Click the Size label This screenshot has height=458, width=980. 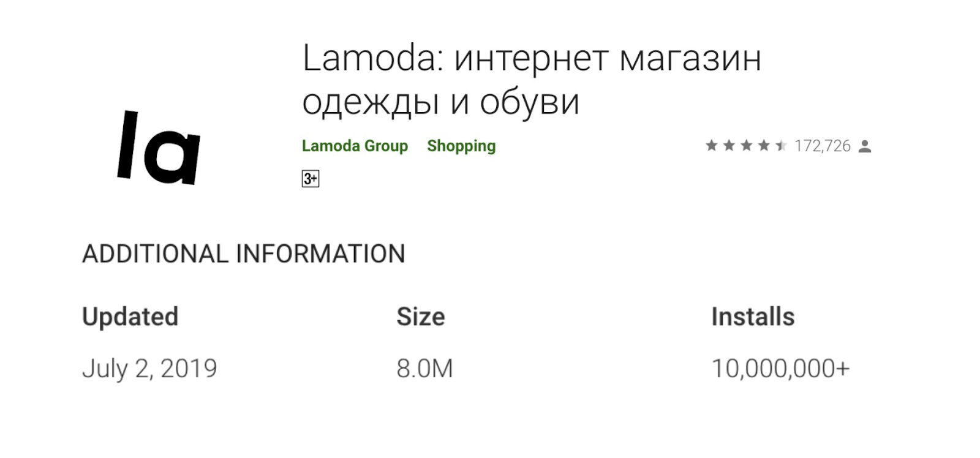tap(421, 317)
